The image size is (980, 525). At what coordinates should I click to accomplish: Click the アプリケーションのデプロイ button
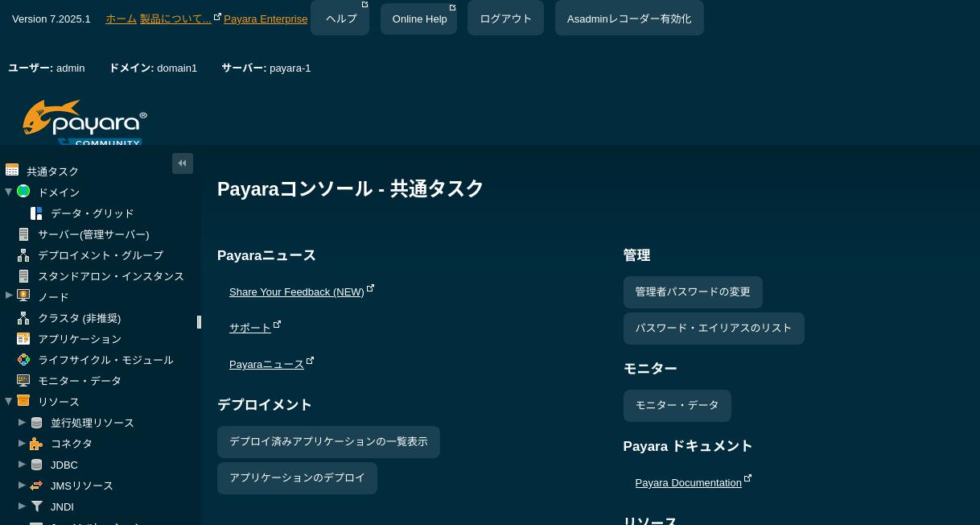297,477
